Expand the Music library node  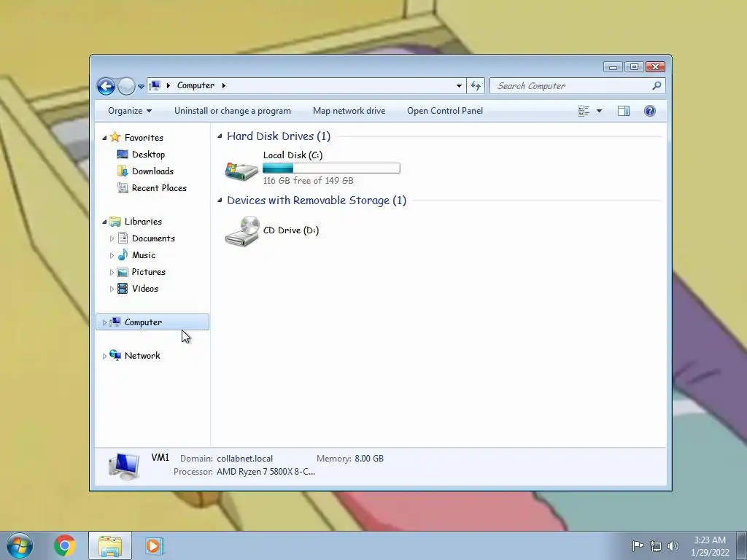[x=112, y=255]
